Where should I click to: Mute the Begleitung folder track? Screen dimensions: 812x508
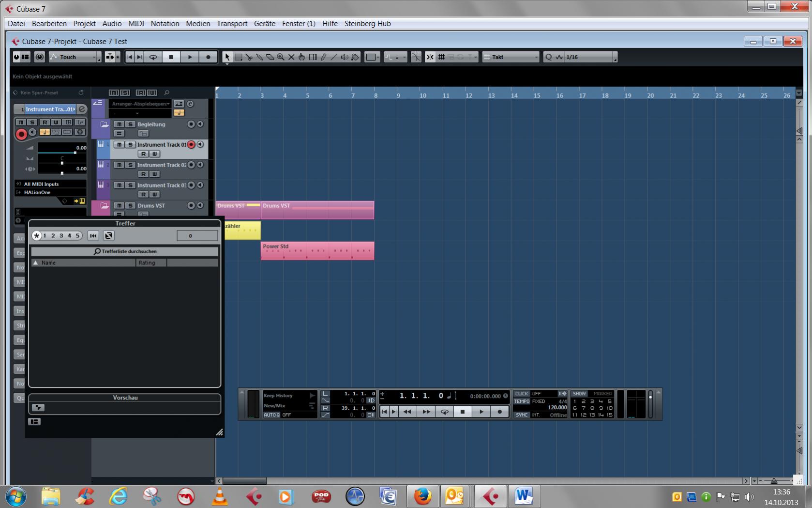[119, 124]
